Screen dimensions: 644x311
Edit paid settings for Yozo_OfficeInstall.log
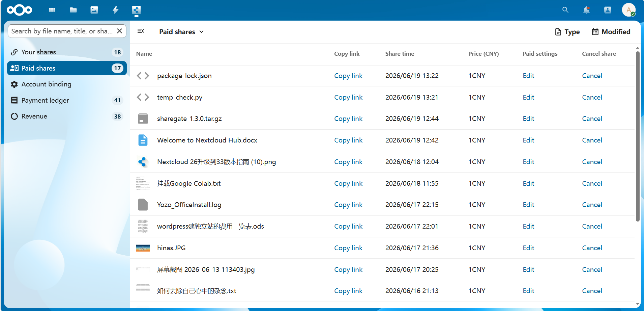[528, 205]
